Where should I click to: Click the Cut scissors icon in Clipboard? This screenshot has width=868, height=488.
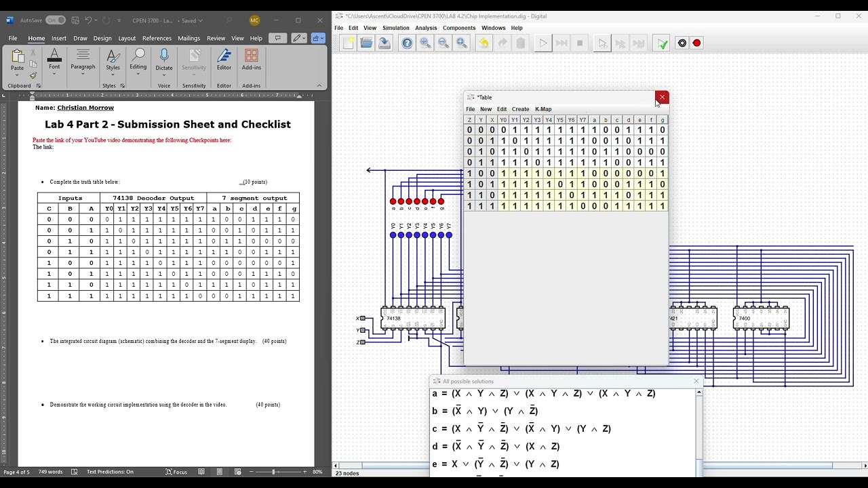[x=33, y=54]
